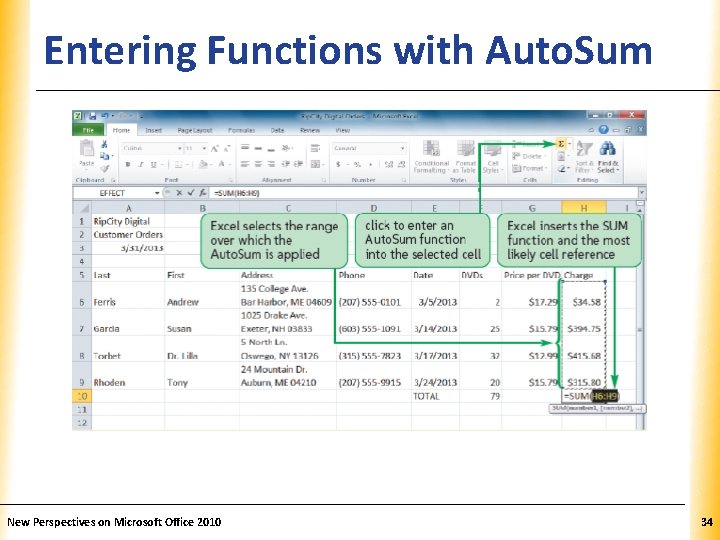Switch to the Review tab

coord(310,130)
